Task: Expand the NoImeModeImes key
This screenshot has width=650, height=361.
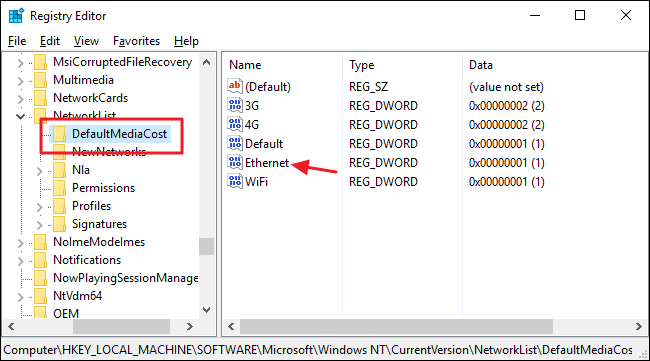Action: (20, 243)
